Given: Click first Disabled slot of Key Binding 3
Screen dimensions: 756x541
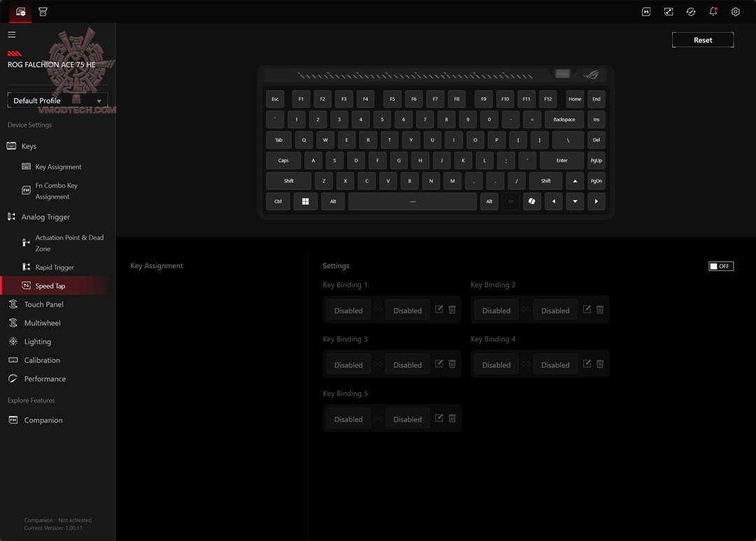Looking at the screenshot, I should click(x=349, y=365).
